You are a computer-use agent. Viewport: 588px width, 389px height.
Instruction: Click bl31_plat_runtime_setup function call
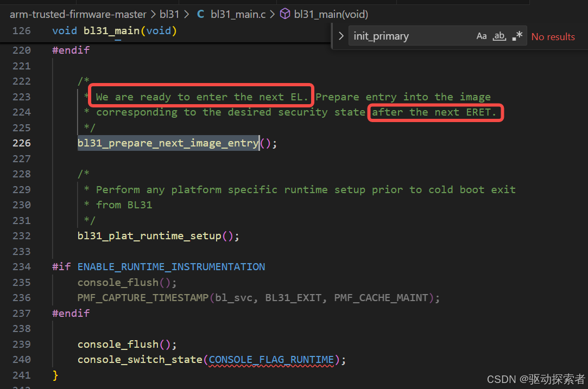coord(149,235)
